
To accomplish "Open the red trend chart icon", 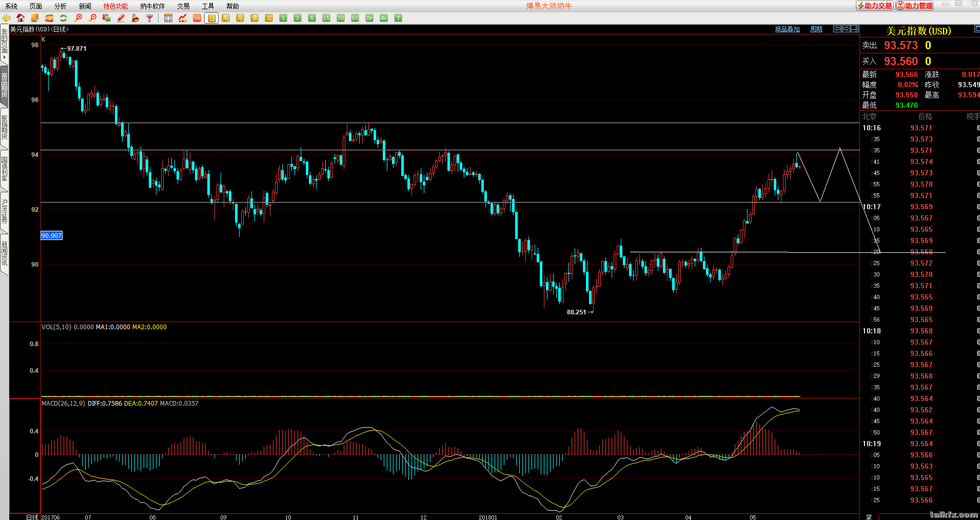I will pos(183,18).
